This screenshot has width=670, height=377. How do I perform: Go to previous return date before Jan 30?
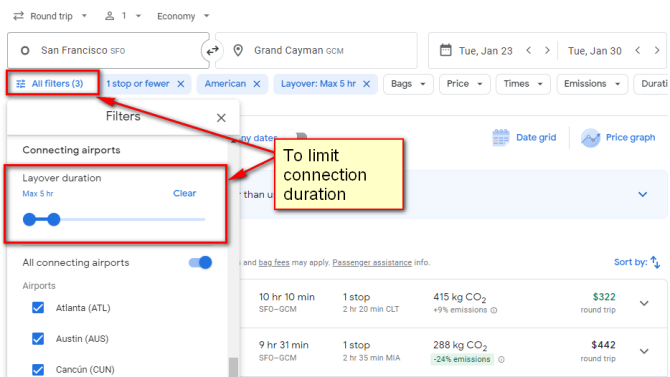638,50
